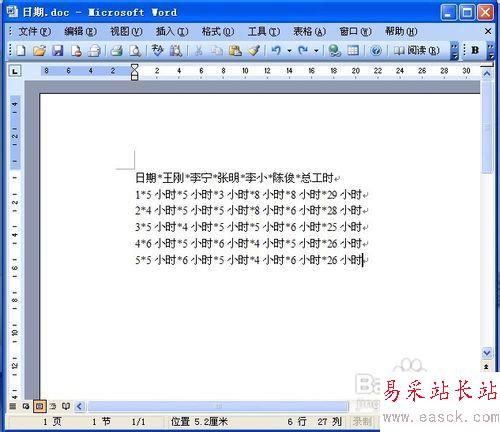Click Previous Page double-arrow button
Image resolution: width=500 pixels, height=432 pixels.
486,366
